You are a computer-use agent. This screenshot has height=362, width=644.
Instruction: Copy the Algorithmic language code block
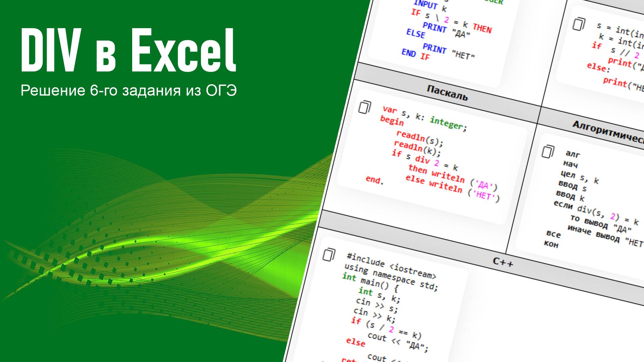(548, 151)
